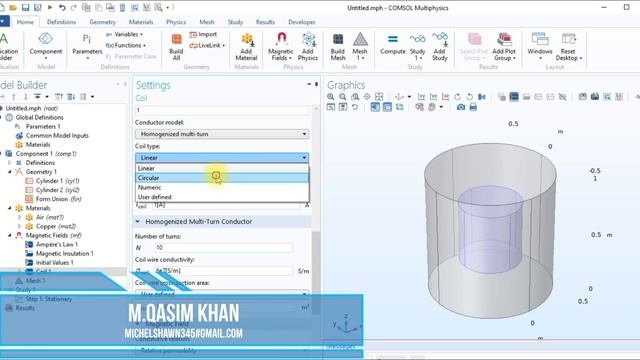Open Physics ribbon tab
The image size is (640, 360).
coord(176,22)
